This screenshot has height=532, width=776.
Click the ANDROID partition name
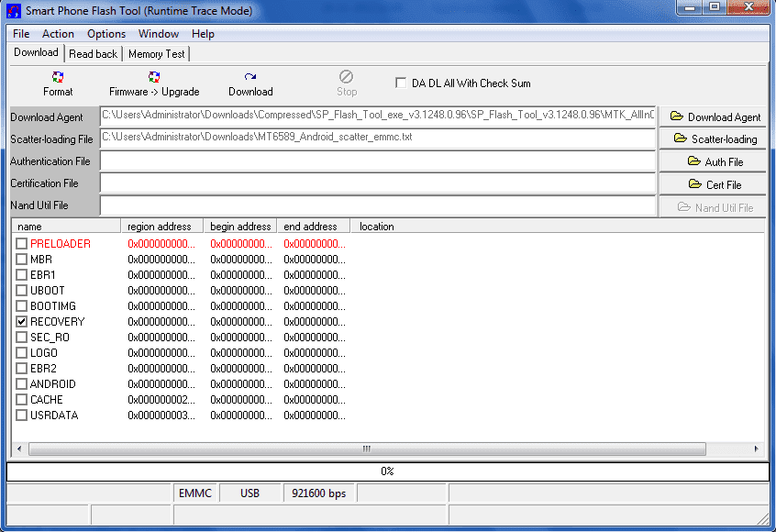(x=53, y=384)
